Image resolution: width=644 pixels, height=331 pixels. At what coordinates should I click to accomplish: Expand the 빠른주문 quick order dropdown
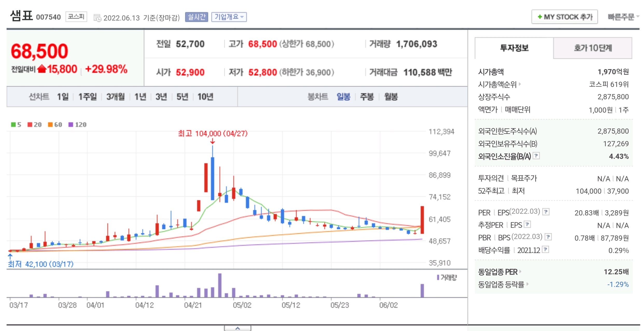click(623, 17)
